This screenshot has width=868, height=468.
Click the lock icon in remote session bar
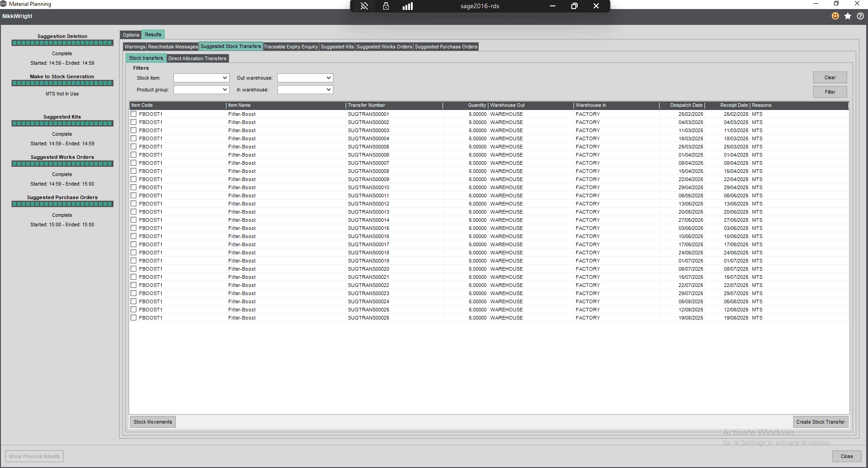386,6
